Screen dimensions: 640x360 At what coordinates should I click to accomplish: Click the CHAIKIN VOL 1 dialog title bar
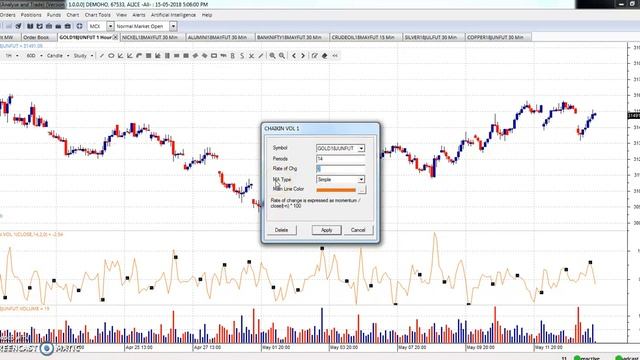tap(320, 129)
